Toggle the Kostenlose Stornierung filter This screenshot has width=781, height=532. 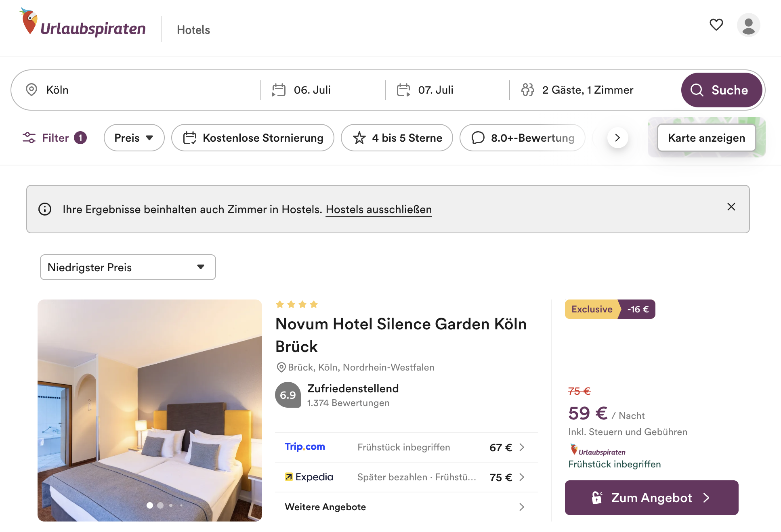pos(253,138)
